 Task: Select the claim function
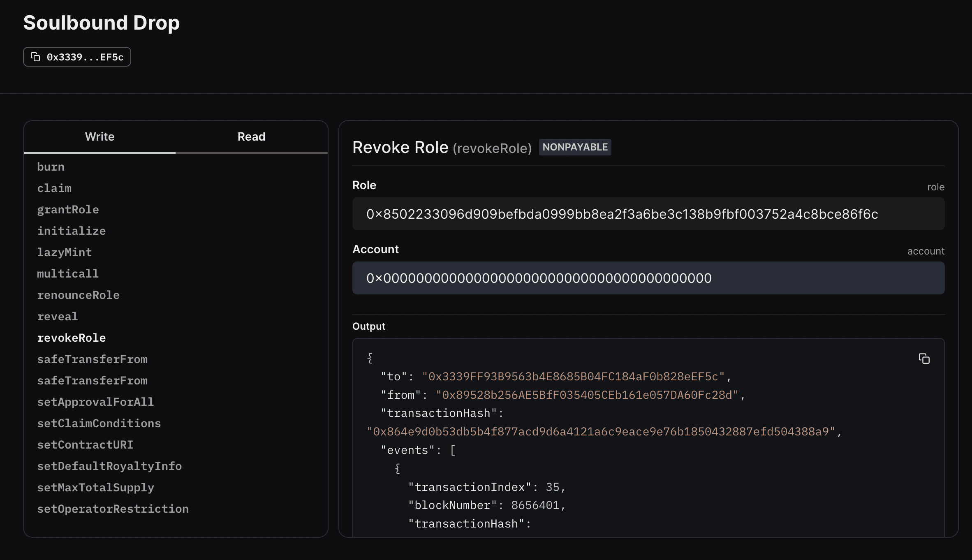(54, 188)
